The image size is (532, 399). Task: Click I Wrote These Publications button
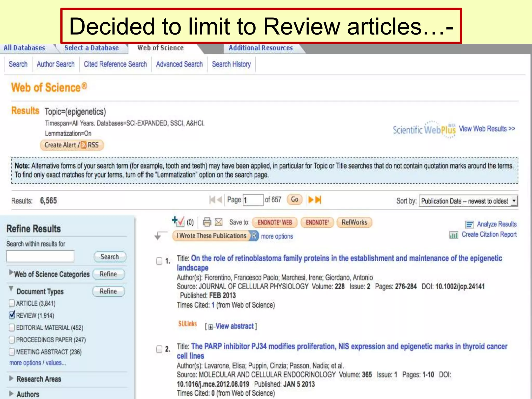coord(211,236)
